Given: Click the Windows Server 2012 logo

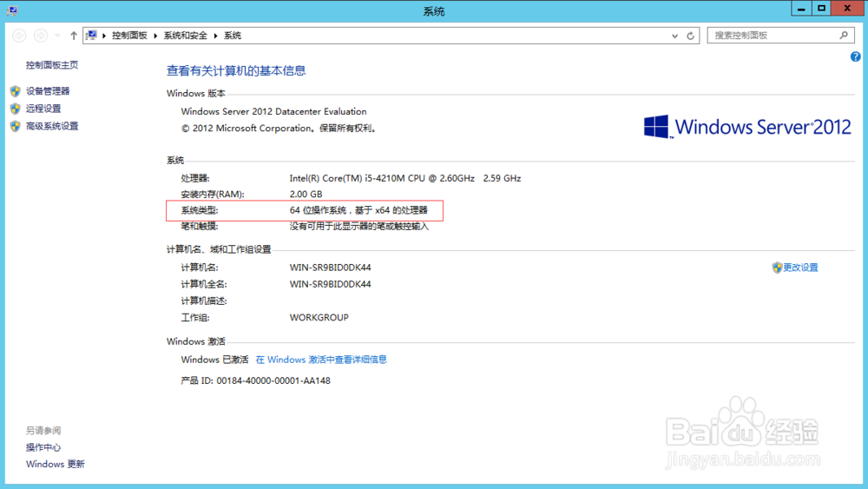Looking at the screenshot, I should (x=746, y=127).
